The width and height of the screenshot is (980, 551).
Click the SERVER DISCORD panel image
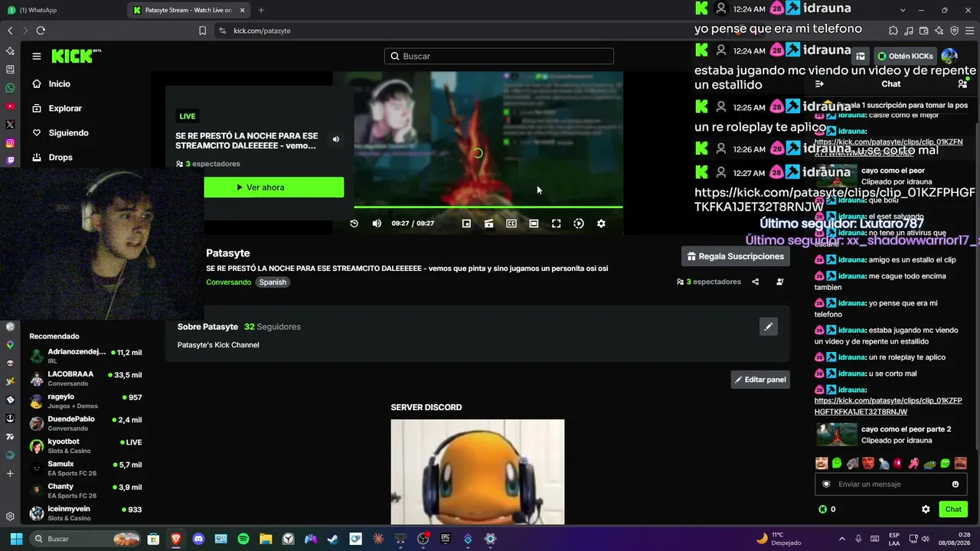pyautogui.click(x=478, y=472)
